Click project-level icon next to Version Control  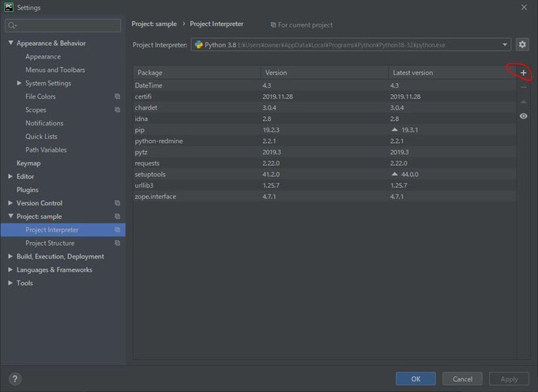(118, 203)
